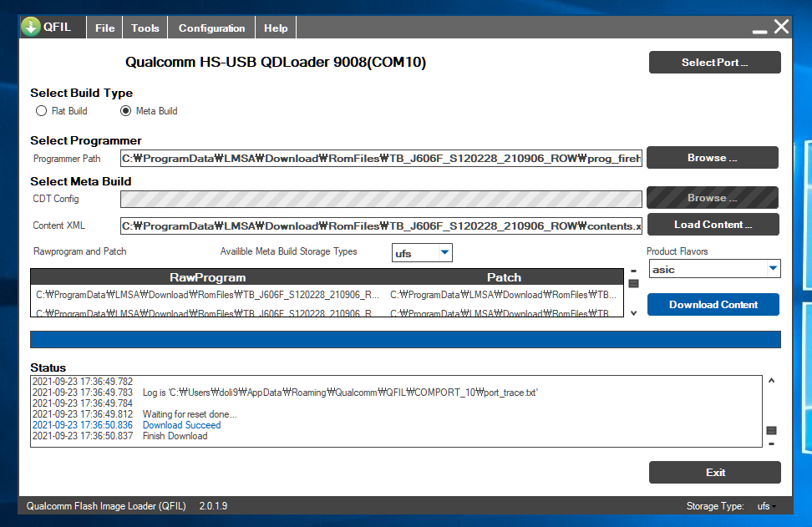812x527 pixels.
Task: Click the QFIL green download logo icon
Action: 31,27
